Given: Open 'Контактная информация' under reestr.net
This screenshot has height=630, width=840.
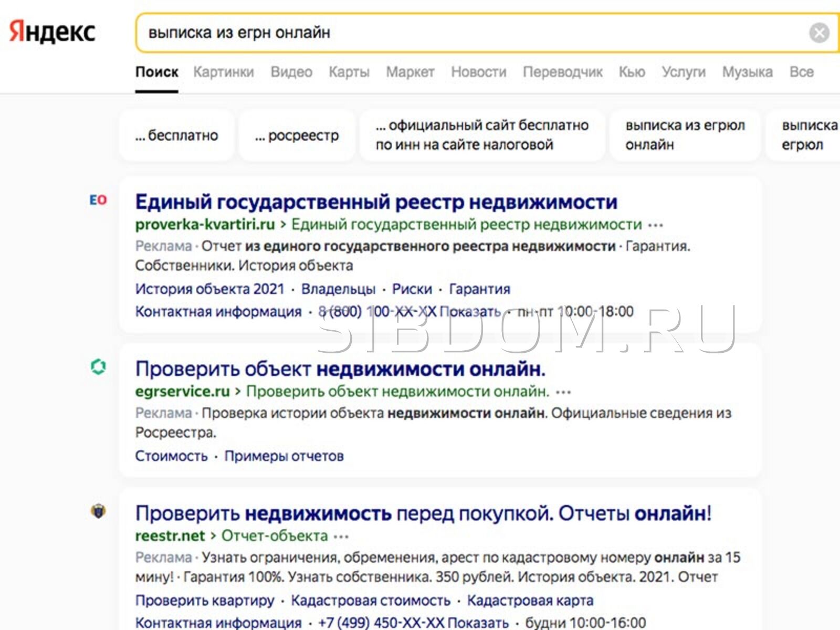Looking at the screenshot, I should [218, 623].
